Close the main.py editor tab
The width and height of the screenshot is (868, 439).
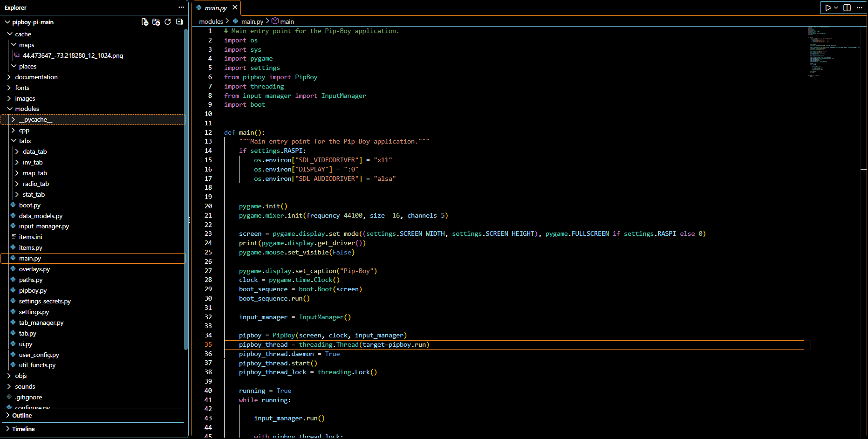pyautogui.click(x=235, y=7)
